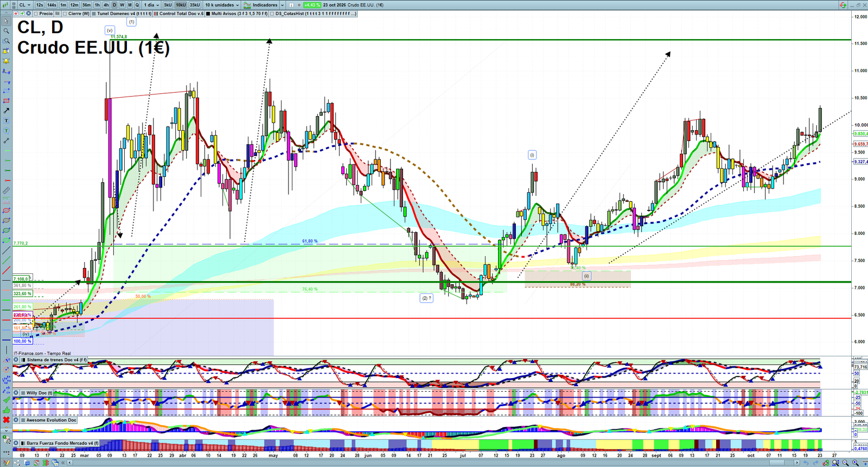Select the 1h timeframe
This screenshot has height=467, width=868.
tap(97, 5)
